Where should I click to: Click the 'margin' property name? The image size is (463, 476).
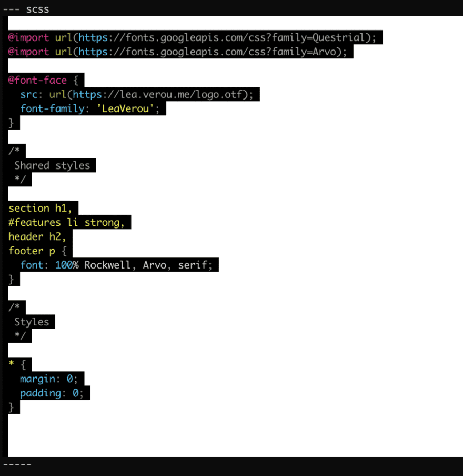pyautogui.click(x=38, y=379)
